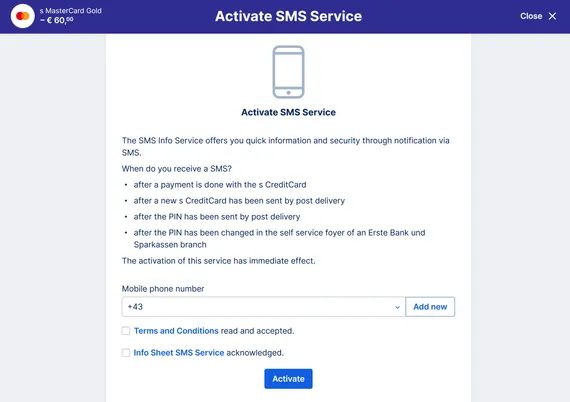Click the Activate button
The height and width of the screenshot is (402, 570).
pyautogui.click(x=288, y=379)
